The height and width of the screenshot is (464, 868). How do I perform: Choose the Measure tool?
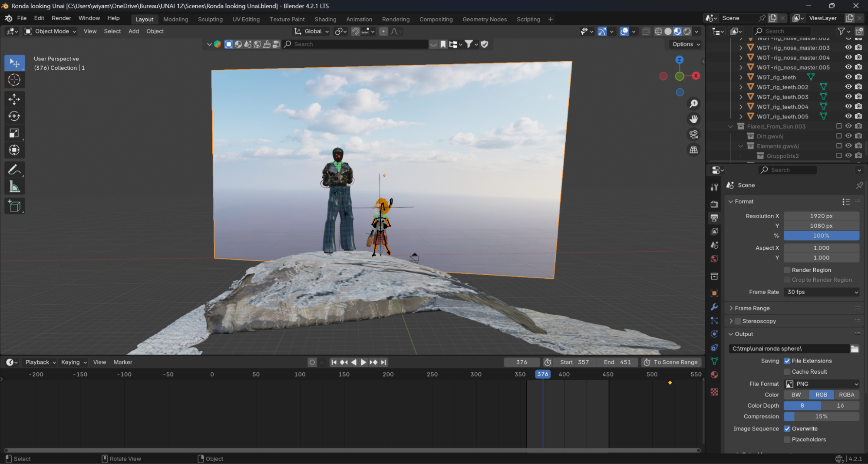click(14, 187)
